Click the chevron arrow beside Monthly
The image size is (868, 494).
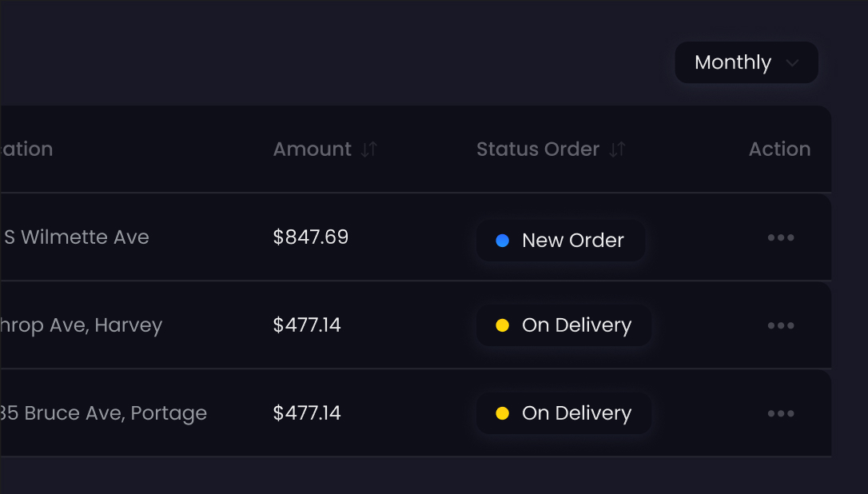(x=792, y=63)
